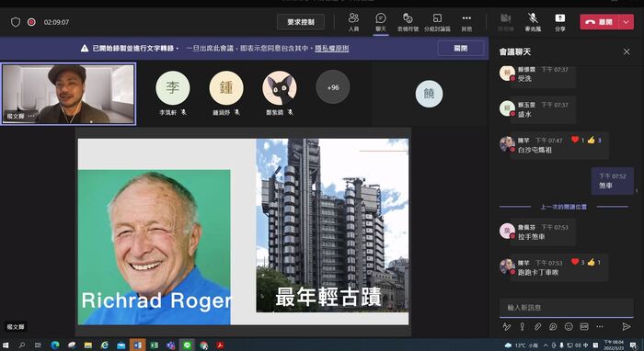Open more options on presenter video
This screenshot has height=351, width=644.
(31, 116)
